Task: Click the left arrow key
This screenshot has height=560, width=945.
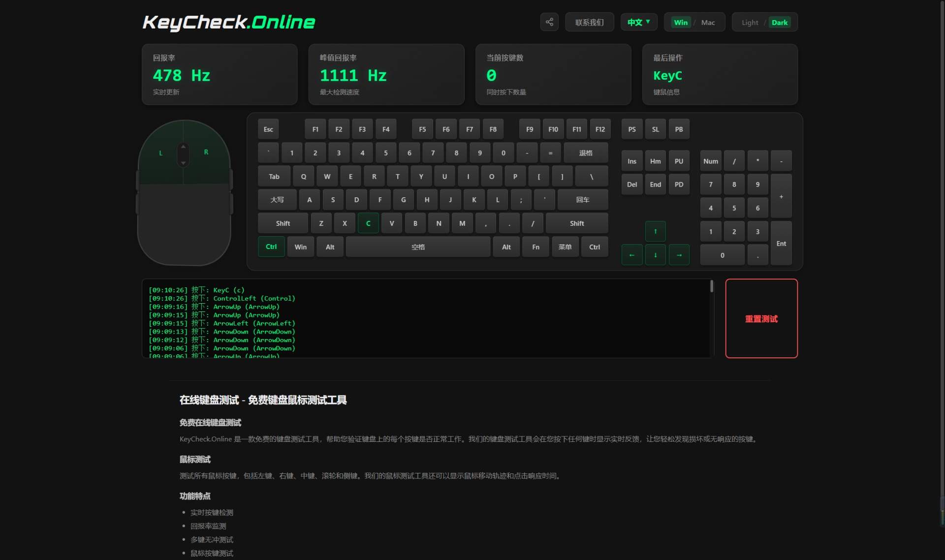Action: 632,255
